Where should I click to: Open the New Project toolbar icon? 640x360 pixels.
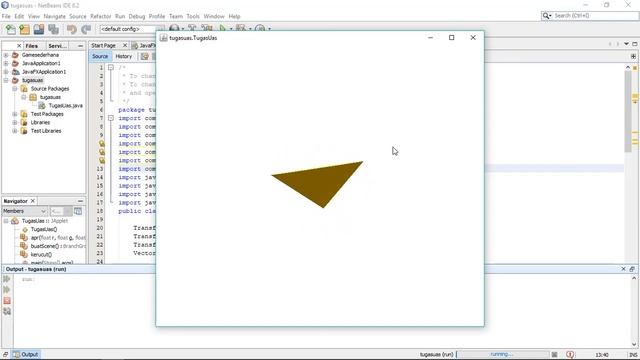click(24, 29)
